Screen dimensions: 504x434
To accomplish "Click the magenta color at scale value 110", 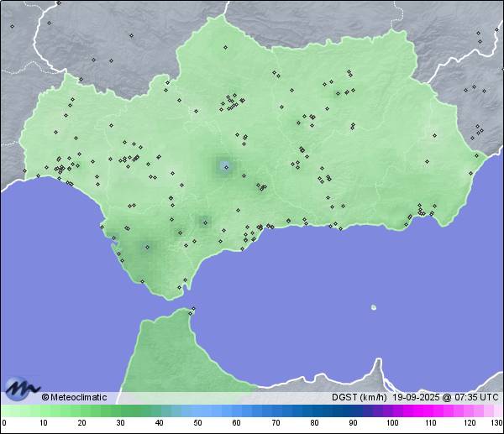I will coord(431,410).
